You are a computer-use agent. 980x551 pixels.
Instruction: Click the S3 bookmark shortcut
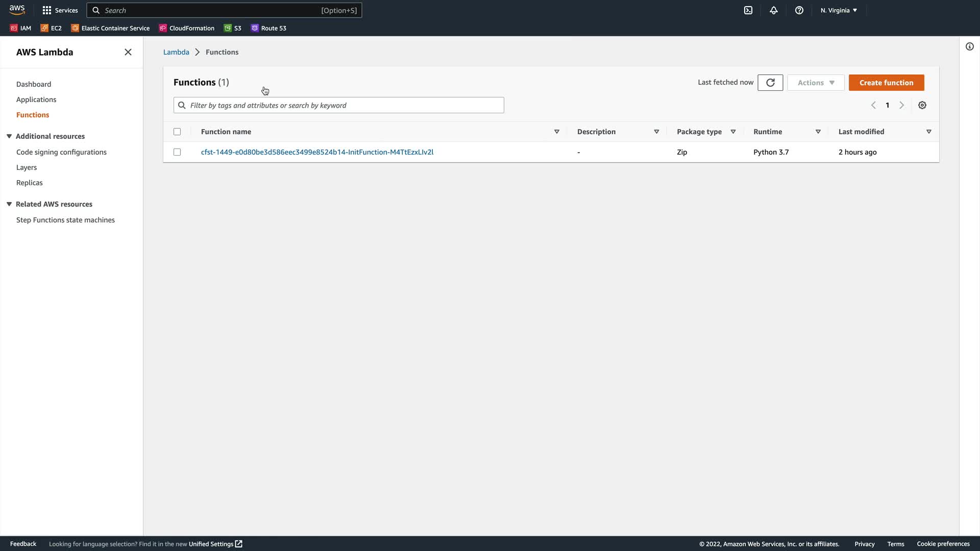click(233, 28)
